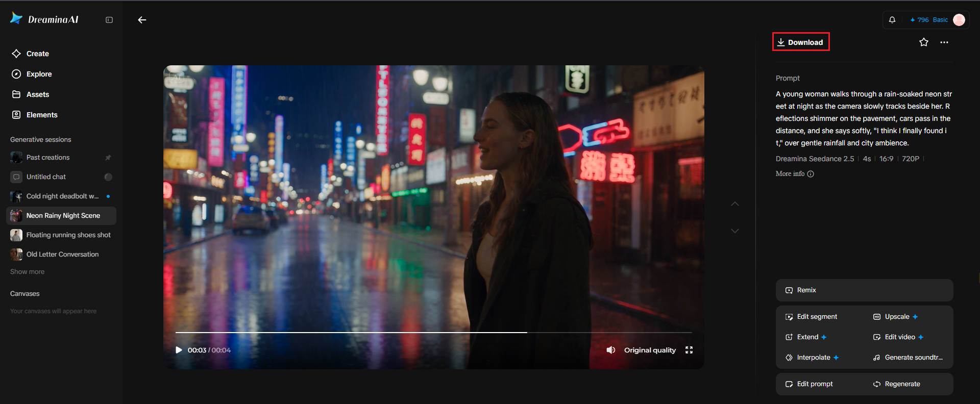Download the video

(x=800, y=42)
